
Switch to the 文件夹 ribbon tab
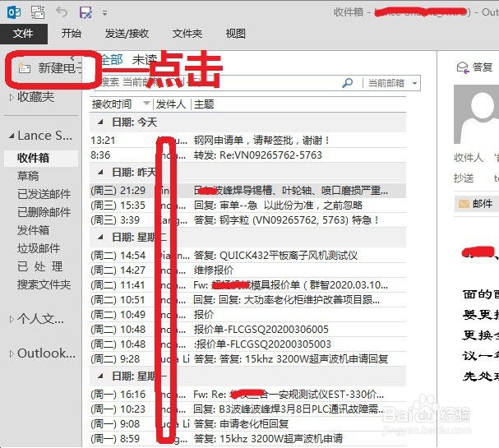click(x=187, y=34)
